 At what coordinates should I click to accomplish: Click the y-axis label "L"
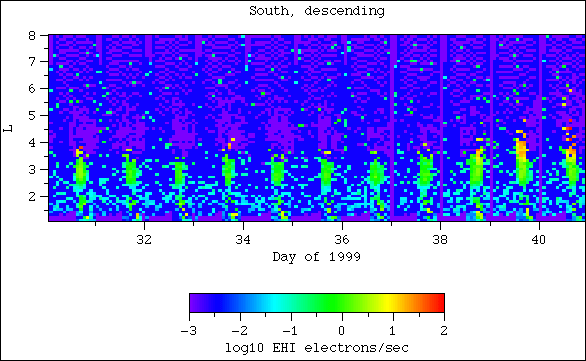(x=8, y=129)
